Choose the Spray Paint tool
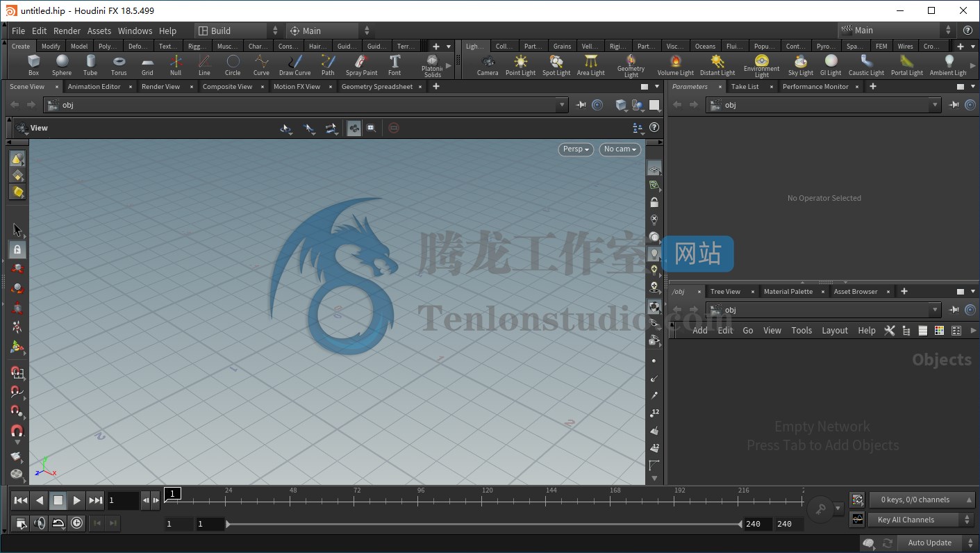 coord(361,65)
